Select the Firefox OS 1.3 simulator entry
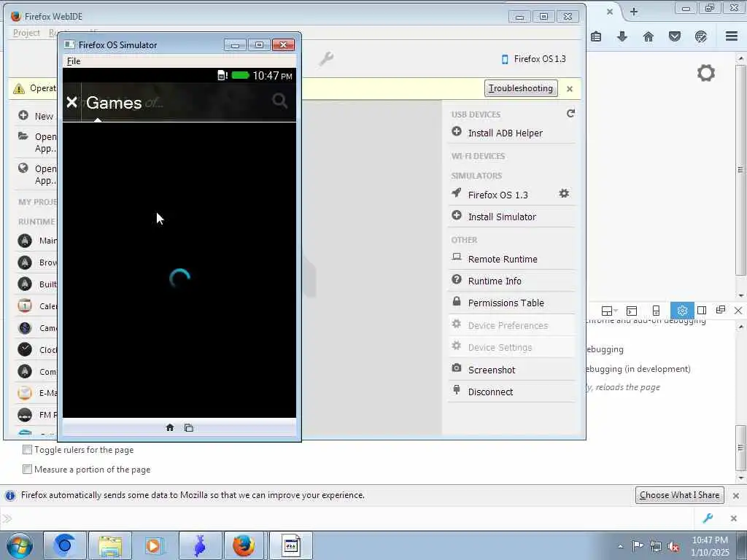Image resolution: width=747 pixels, height=560 pixels. pos(498,195)
